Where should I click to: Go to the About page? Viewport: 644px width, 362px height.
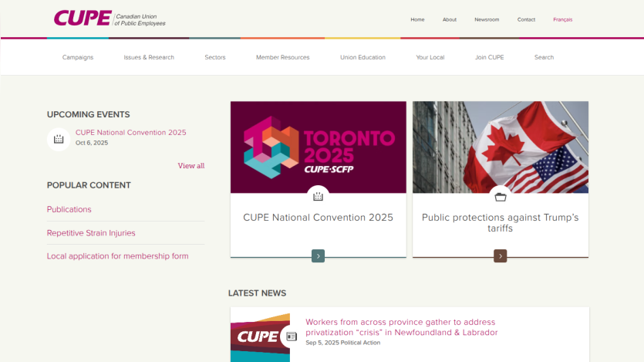click(x=450, y=20)
